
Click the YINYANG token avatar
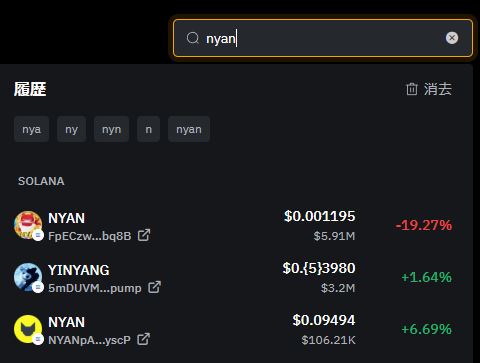28,277
